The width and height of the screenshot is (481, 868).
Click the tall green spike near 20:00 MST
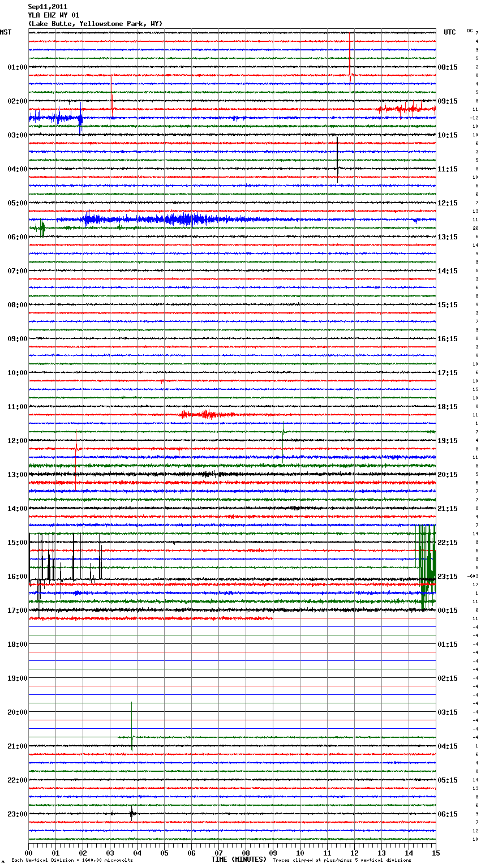(x=132, y=727)
